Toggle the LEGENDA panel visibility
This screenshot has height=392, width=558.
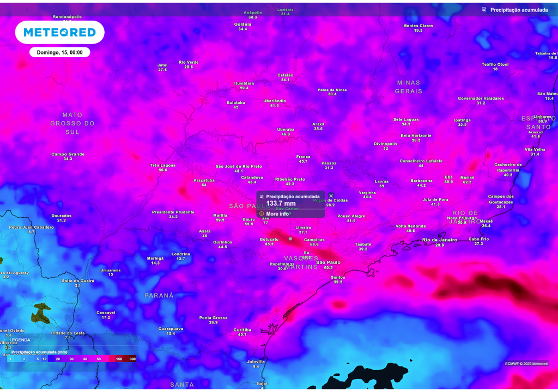tap(20, 339)
